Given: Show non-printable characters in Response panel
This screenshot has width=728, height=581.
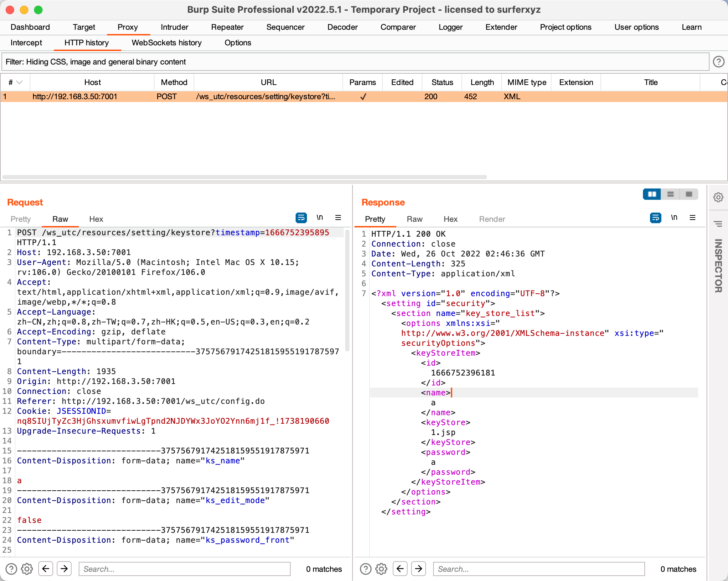Looking at the screenshot, I should [674, 218].
